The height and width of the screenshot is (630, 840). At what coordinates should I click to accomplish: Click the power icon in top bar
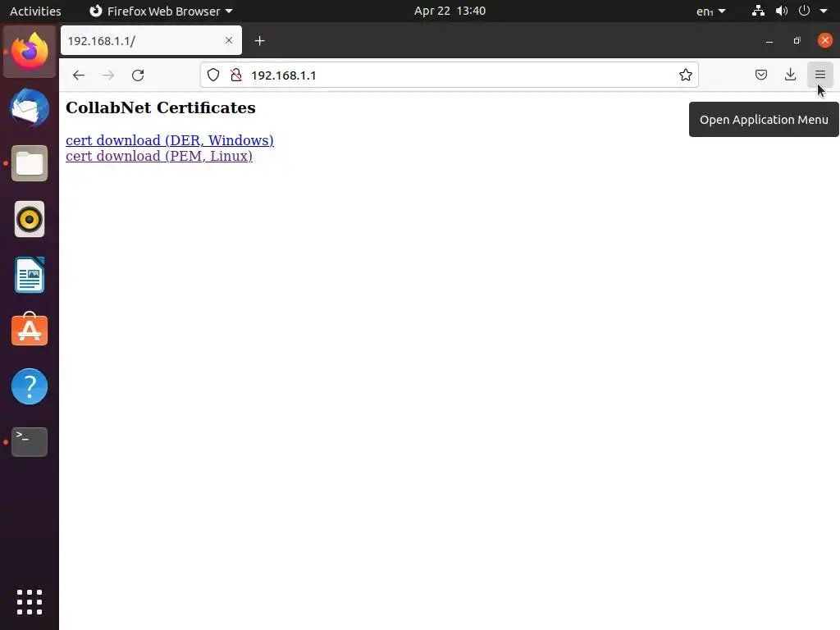(804, 11)
